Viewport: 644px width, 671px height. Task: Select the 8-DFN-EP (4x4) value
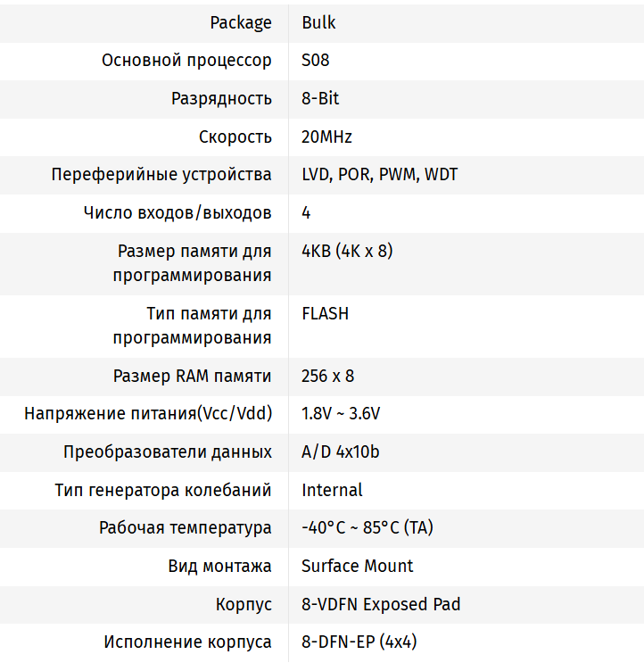tap(359, 642)
